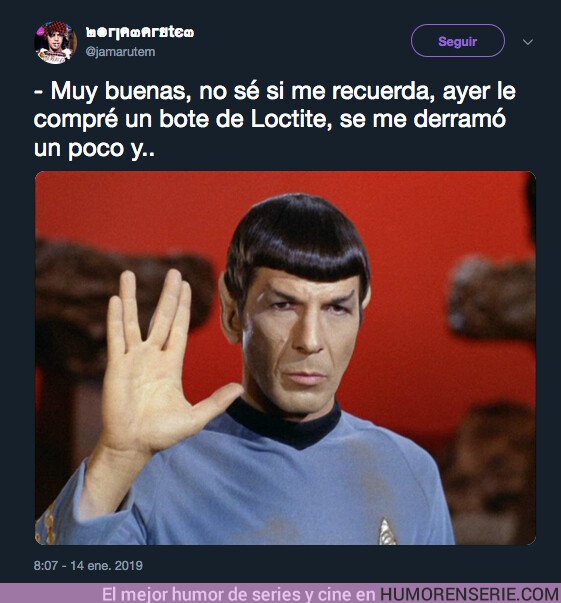Click the Seguir follow button

point(458,41)
